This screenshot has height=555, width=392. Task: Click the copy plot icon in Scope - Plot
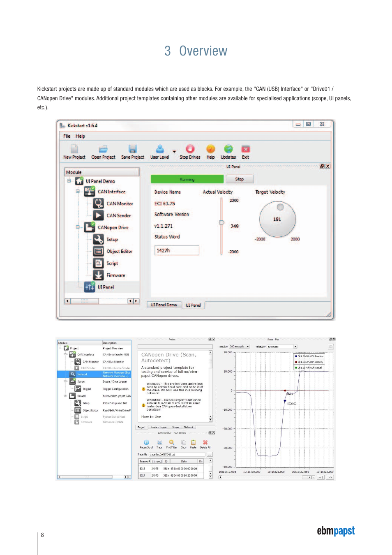(331, 347)
